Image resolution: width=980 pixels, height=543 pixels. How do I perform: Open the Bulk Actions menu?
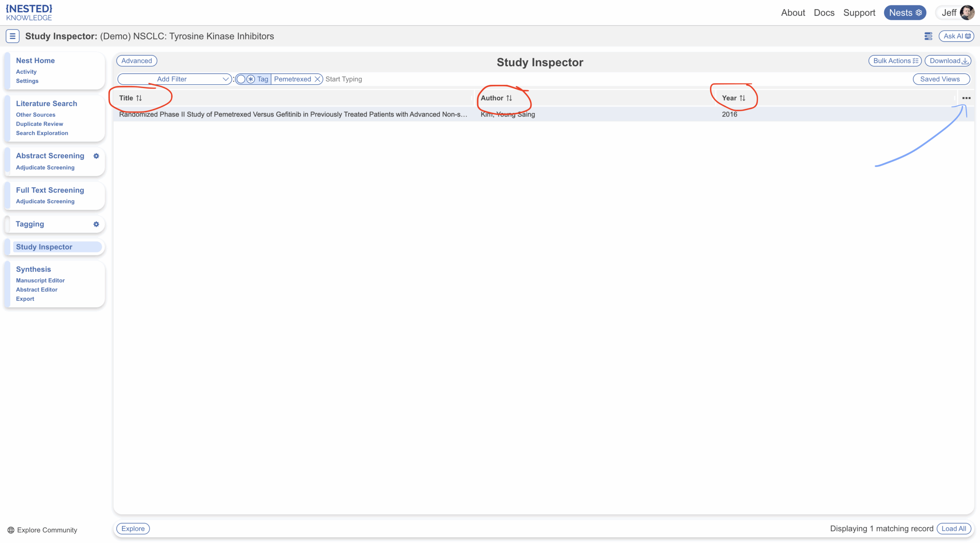(x=895, y=61)
